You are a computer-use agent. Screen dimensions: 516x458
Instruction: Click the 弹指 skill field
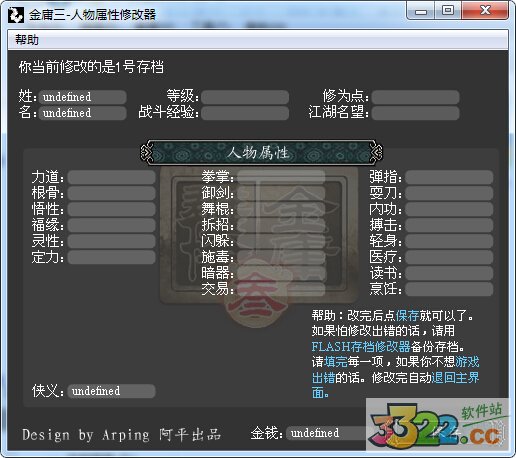pos(449,177)
